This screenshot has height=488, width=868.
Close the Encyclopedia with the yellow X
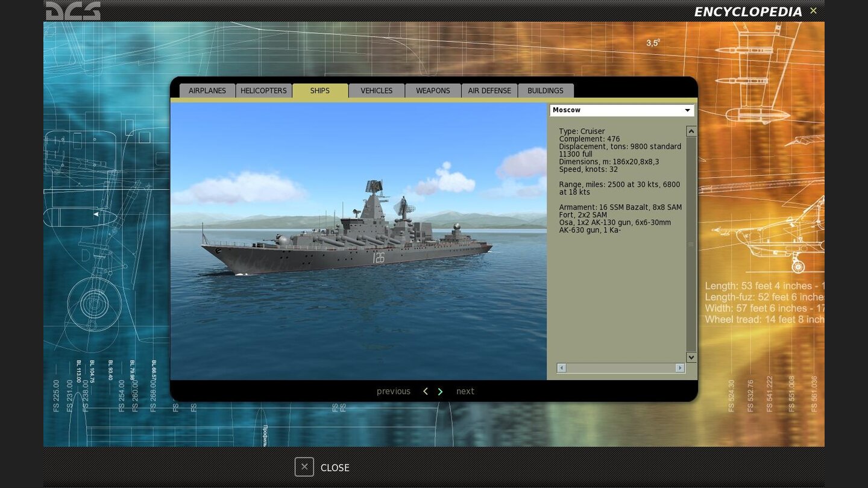[813, 11]
